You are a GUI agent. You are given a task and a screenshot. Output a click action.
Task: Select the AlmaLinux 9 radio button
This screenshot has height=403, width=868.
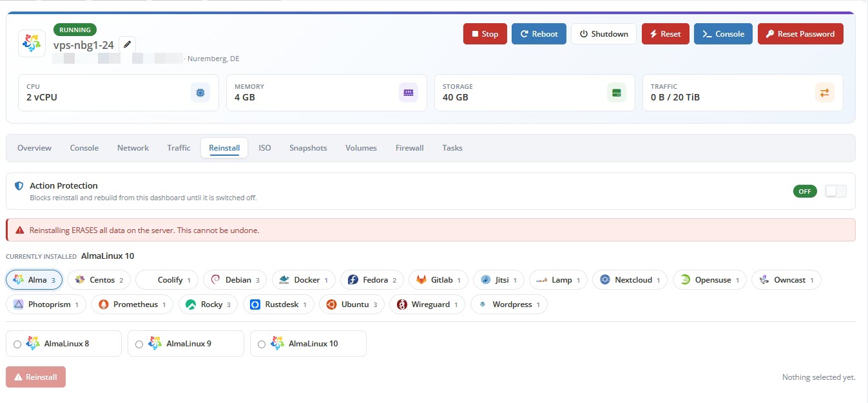click(x=139, y=344)
